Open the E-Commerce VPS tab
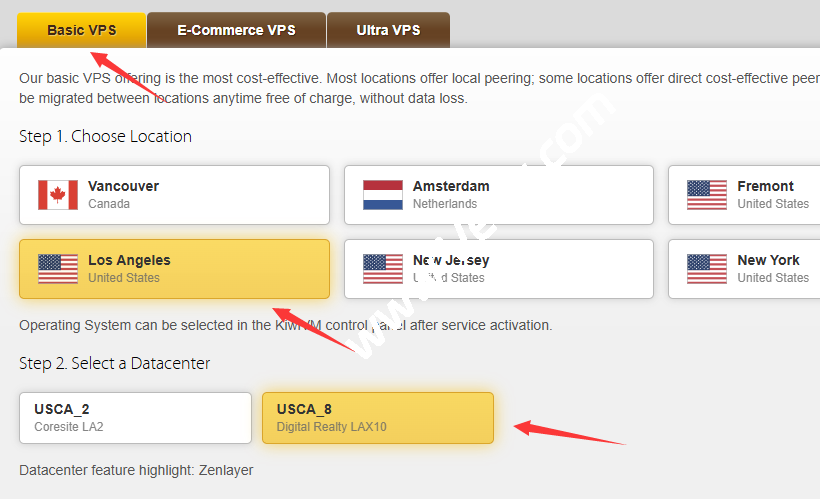Screen dimensions: 820x499 (x=236, y=30)
